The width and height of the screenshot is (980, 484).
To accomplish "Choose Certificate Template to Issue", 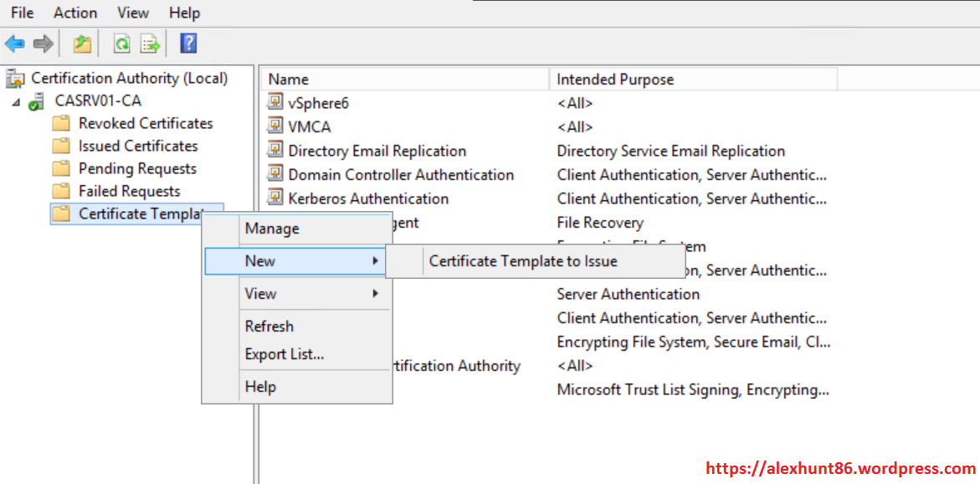I will tap(523, 261).
